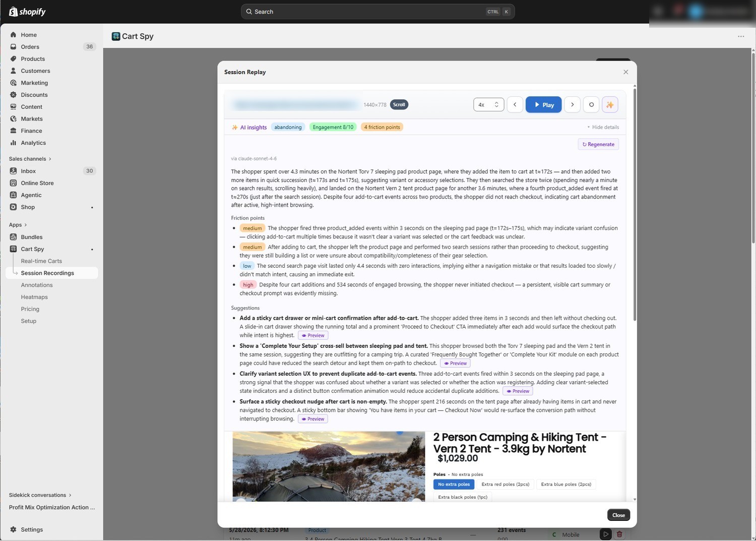Click the Scroll event badge
Viewport: 756px width, 541px height.
click(x=399, y=105)
